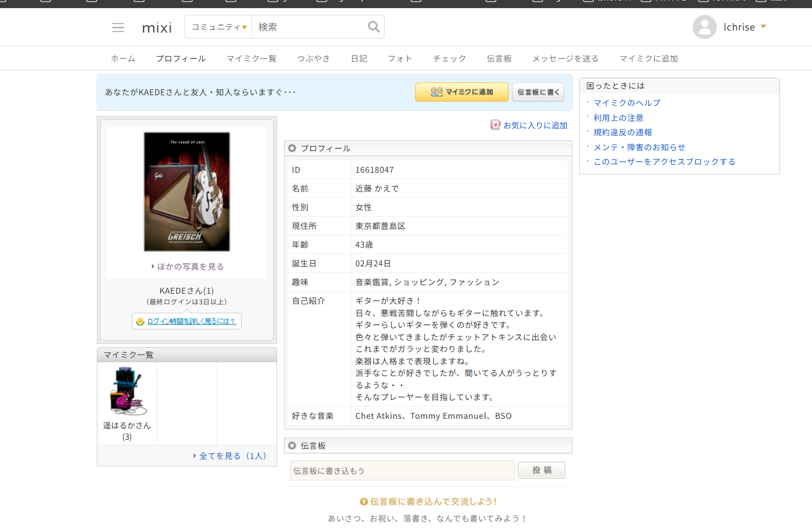Click the 投稿 button
This screenshot has height=529, width=812.
tap(542, 470)
